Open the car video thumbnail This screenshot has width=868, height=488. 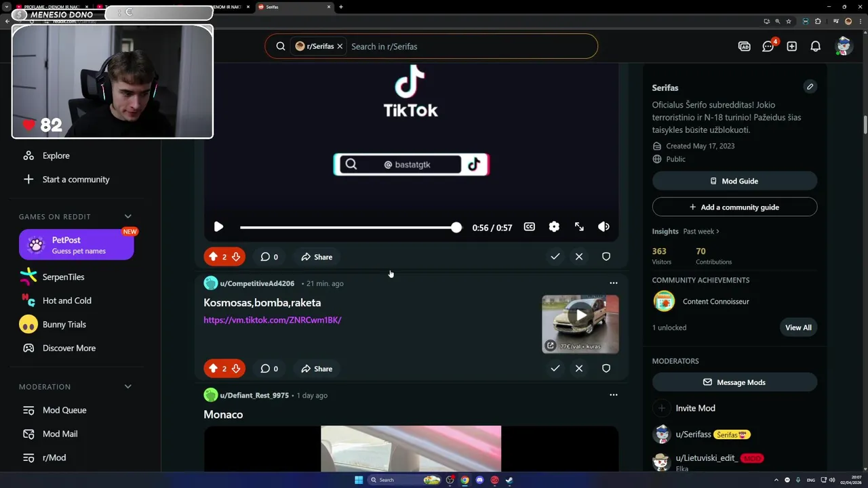coord(580,324)
